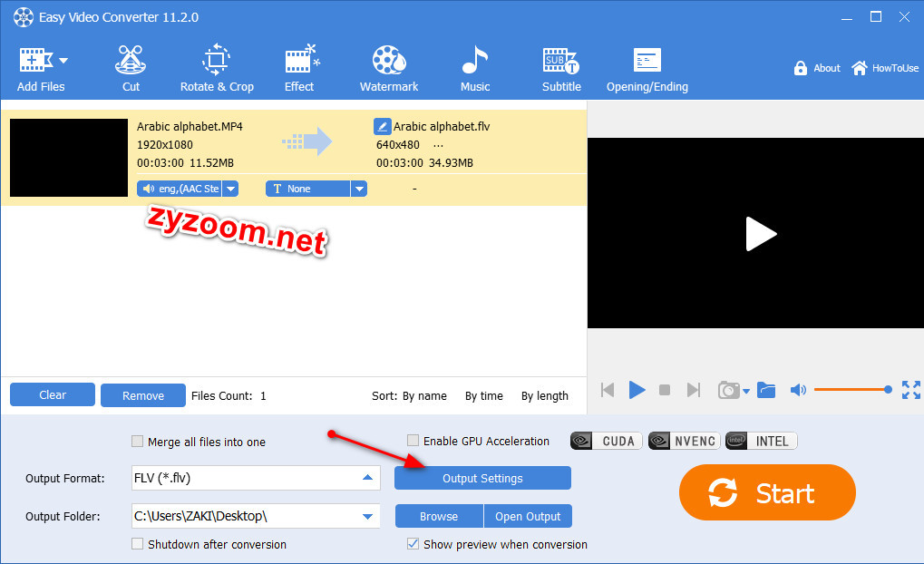Viewport: 924px width, 564px height.
Task: Sort files By length
Action: 544,396
